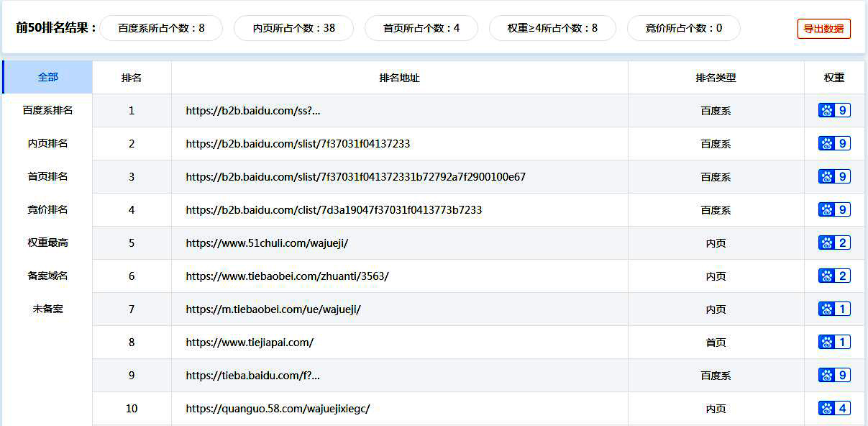Screen dimensions: 868x426
Task: Click the 内页 type cell in rank 10 row
Action: pyautogui.click(x=716, y=409)
